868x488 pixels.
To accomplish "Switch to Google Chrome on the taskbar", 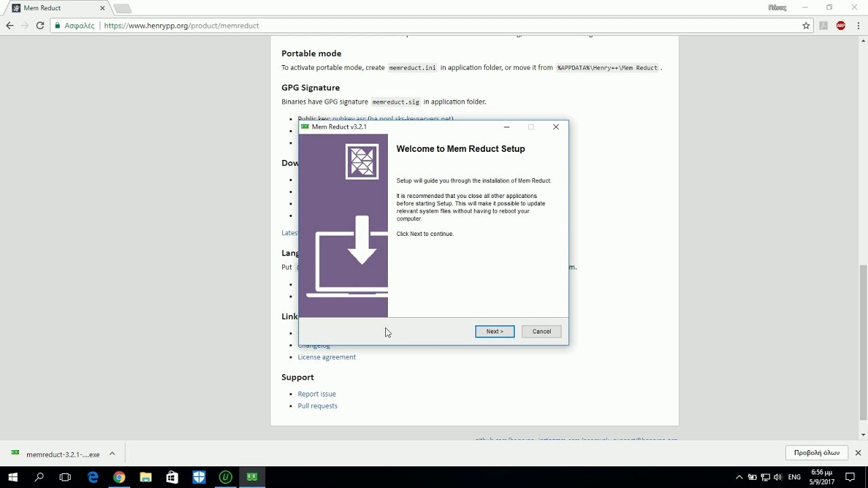I will coord(119,477).
